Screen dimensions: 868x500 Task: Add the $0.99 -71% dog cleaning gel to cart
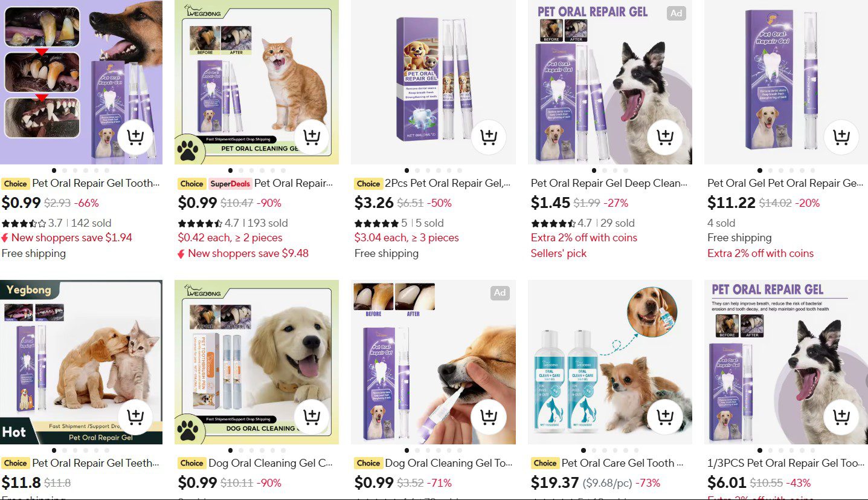[488, 417]
